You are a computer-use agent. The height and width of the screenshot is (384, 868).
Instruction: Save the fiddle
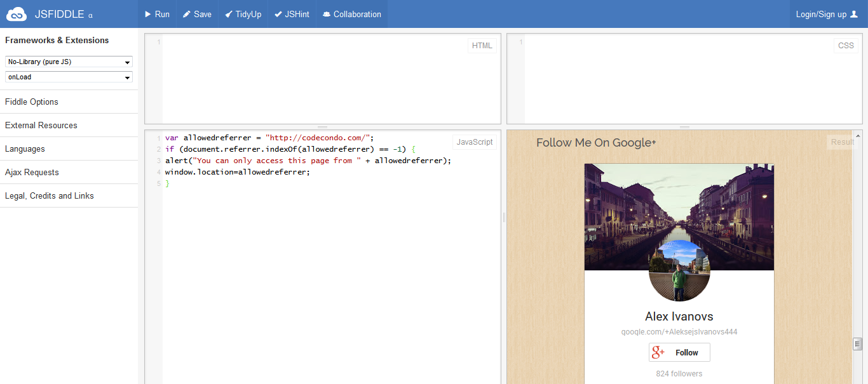pyautogui.click(x=197, y=14)
